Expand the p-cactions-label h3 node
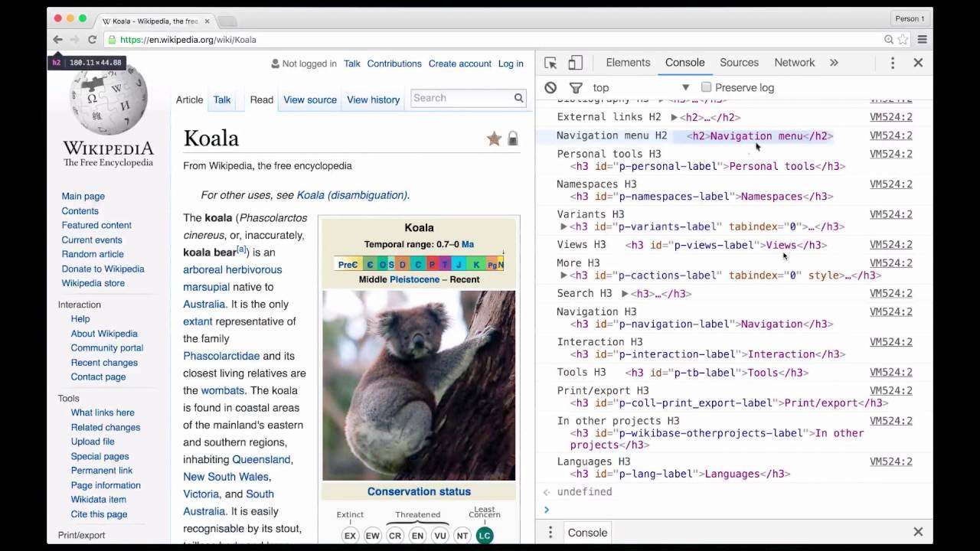 563,275
